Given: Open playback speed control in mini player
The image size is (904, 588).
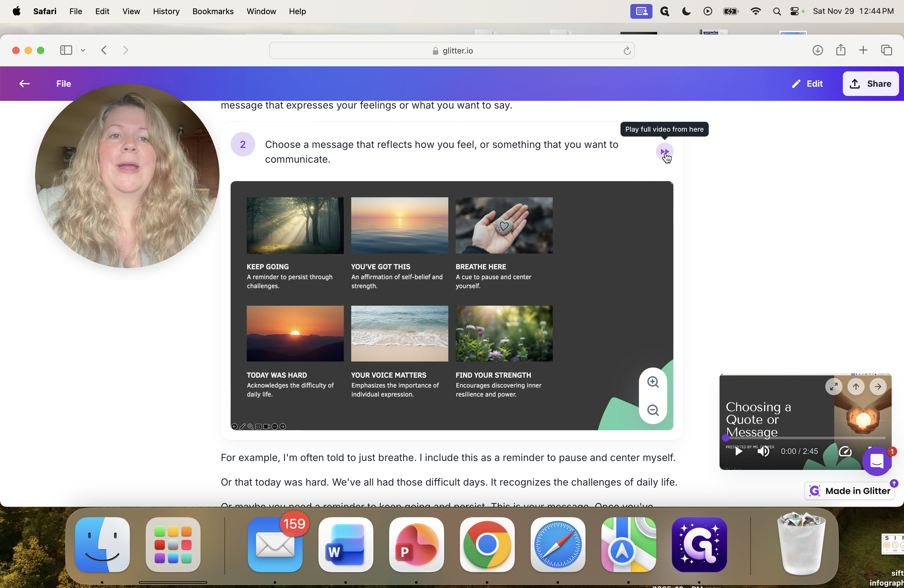Looking at the screenshot, I should point(845,451).
